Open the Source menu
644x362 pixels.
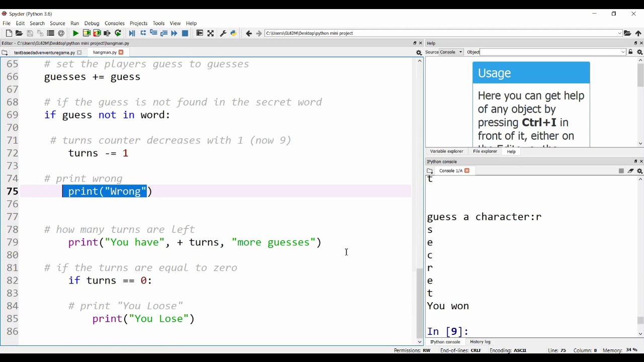[57, 23]
